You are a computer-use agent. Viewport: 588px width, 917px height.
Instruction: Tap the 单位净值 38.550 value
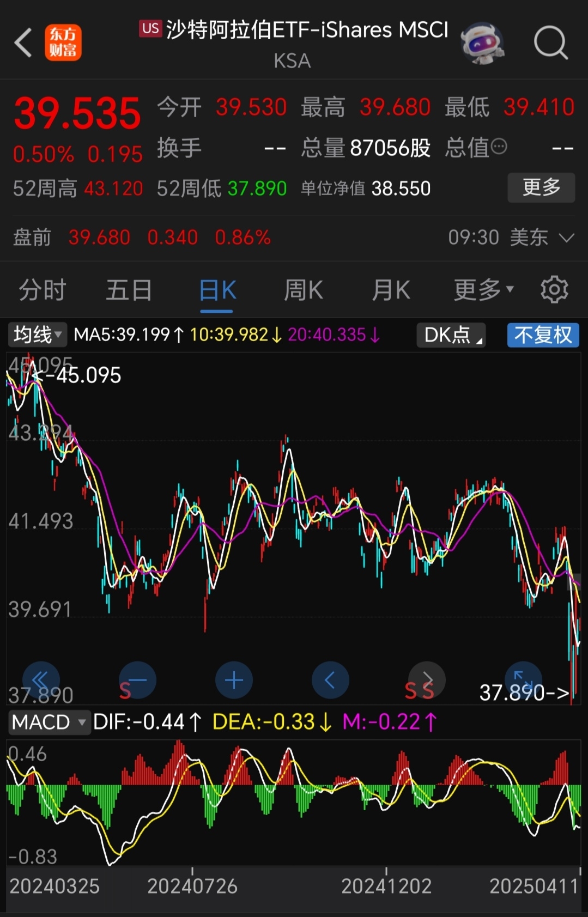click(401, 189)
